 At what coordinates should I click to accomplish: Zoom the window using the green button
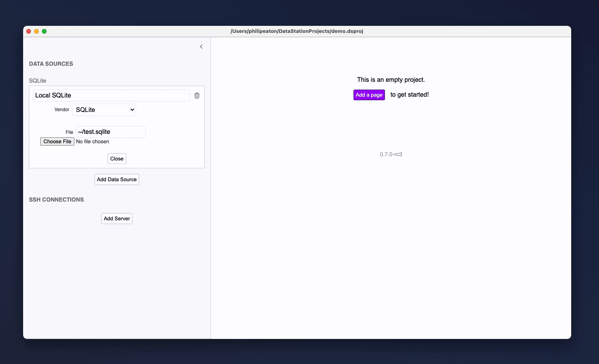point(44,31)
